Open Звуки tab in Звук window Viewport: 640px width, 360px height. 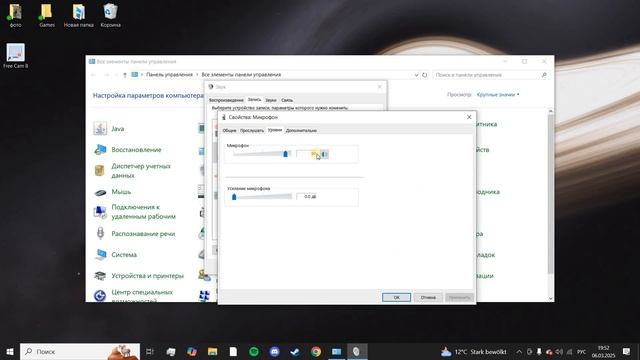click(271, 100)
